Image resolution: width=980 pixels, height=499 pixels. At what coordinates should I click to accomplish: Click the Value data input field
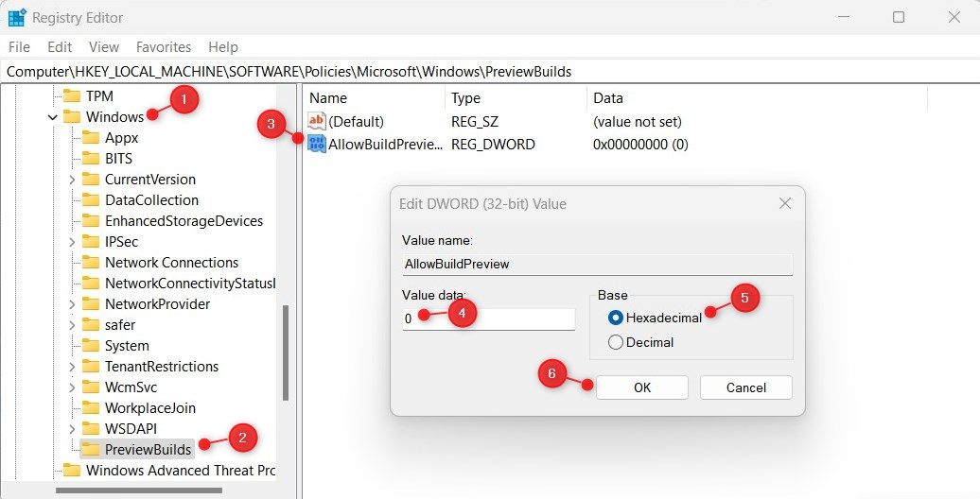489,318
